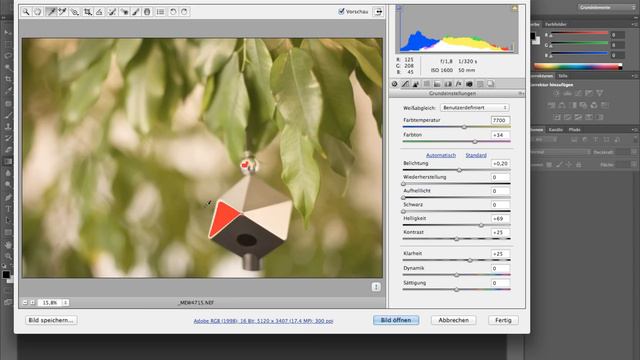Select the Graduated Filter tool
The width and height of the screenshot is (640, 360).
147,12
